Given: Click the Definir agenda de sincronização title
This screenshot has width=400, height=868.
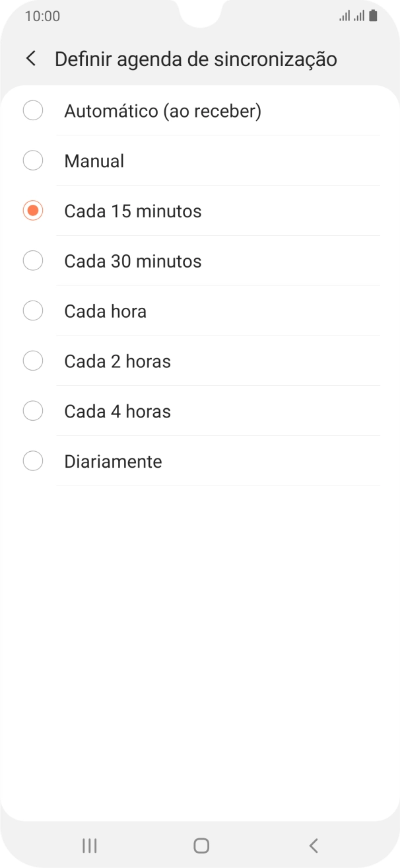Looking at the screenshot, I should click(196, 58).
